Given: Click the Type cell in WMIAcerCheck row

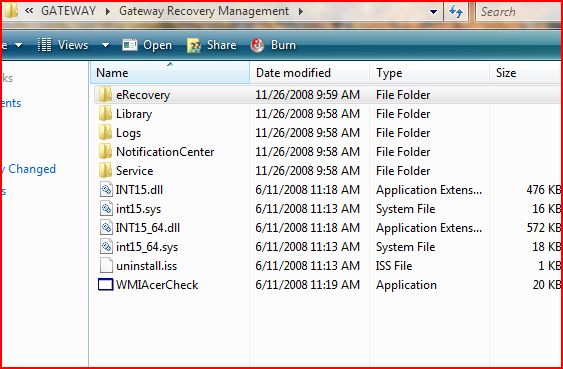Looking at the screenshot, I should tap(406, 285).
